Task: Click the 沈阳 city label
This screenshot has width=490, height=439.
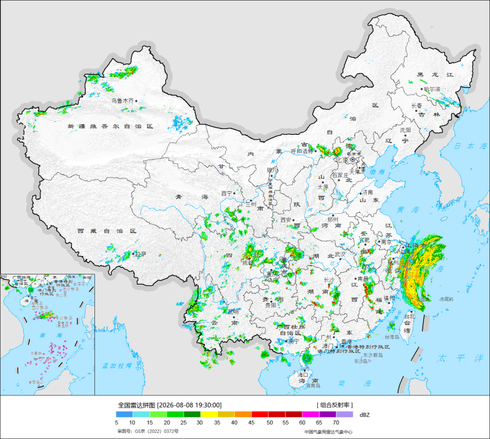Action: [406, 130]
